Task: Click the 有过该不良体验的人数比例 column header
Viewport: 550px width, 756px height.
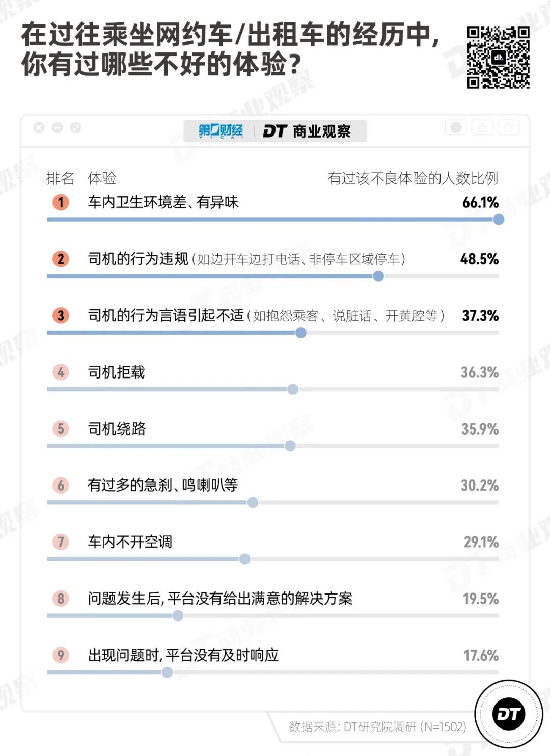Action: pyautogui.click(x=413, y=178)
